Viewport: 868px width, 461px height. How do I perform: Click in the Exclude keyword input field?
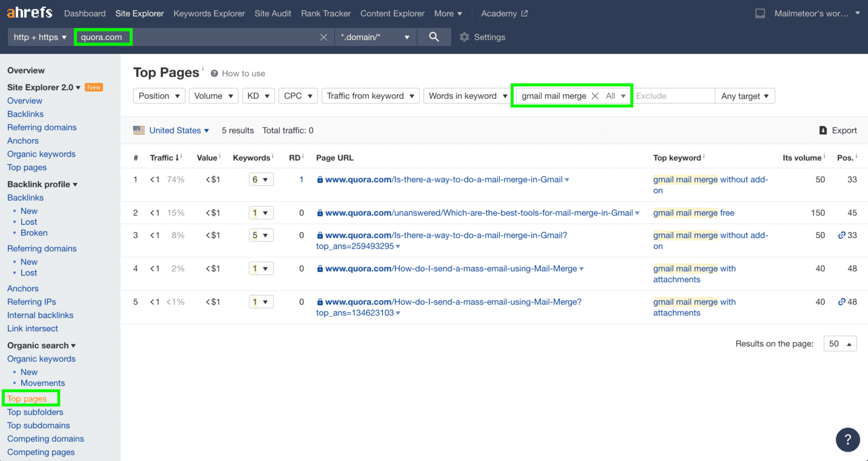(x=674, y=96)
